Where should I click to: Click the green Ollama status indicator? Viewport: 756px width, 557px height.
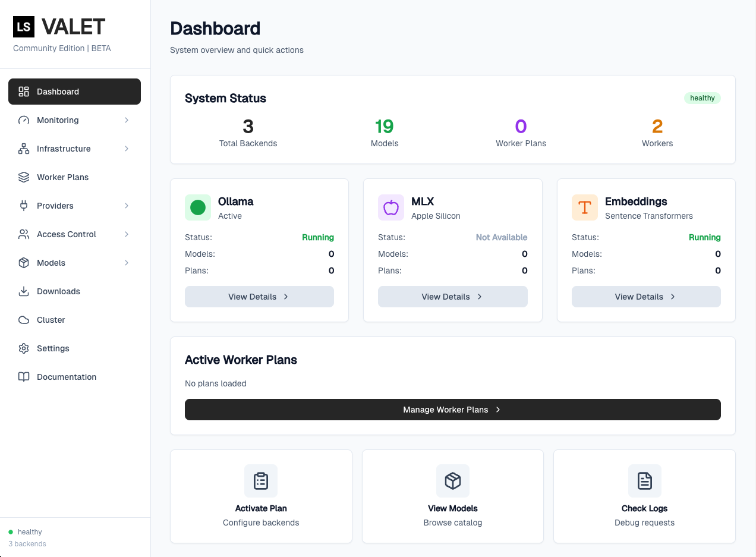pyautogui.click(x=198, y=207)
